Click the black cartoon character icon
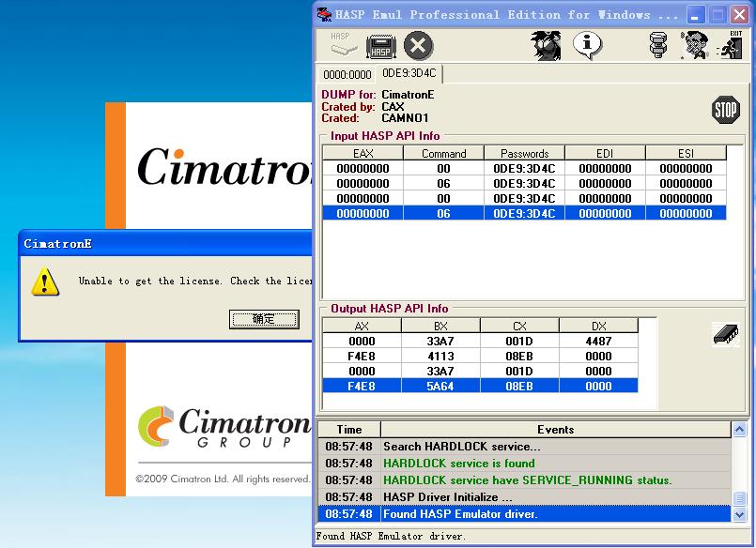 pyautogui.click(x=547, y=45)
